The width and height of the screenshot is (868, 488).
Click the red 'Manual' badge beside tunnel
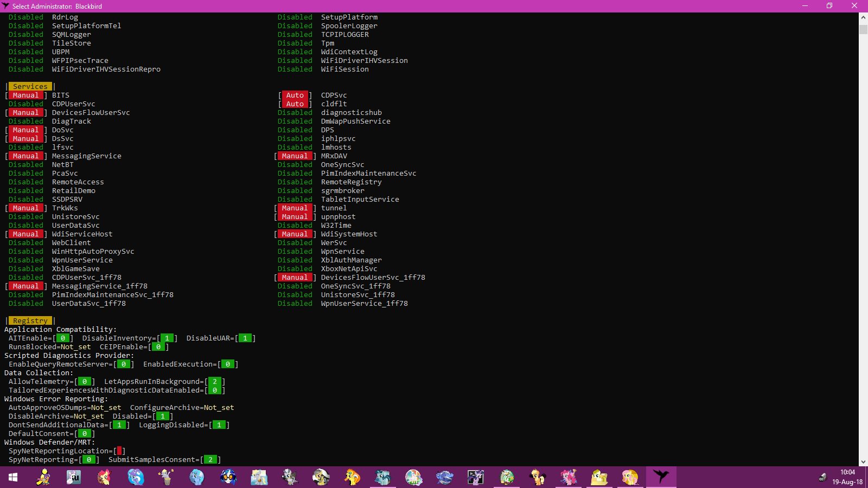295,208
